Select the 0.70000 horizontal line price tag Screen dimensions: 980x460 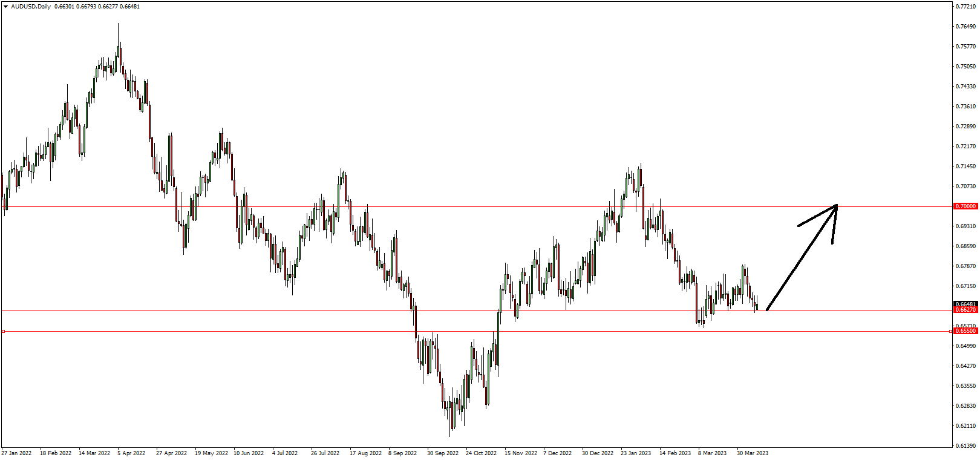coord(965,206)
